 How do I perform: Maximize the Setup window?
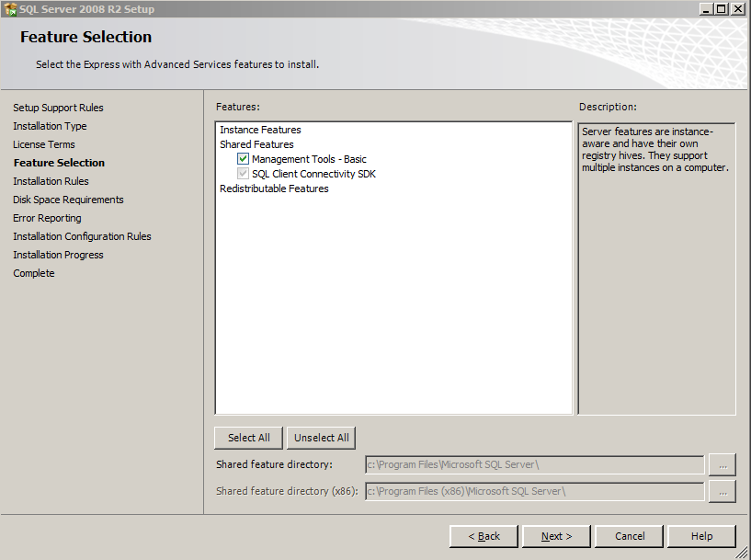[721, 9]
